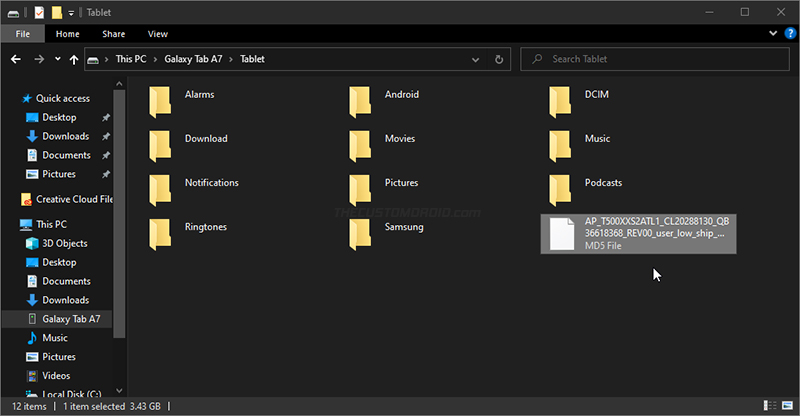This screenshot has width=800, height=416.
Task: Switch to details view layout icon
Action: point(770,405)
